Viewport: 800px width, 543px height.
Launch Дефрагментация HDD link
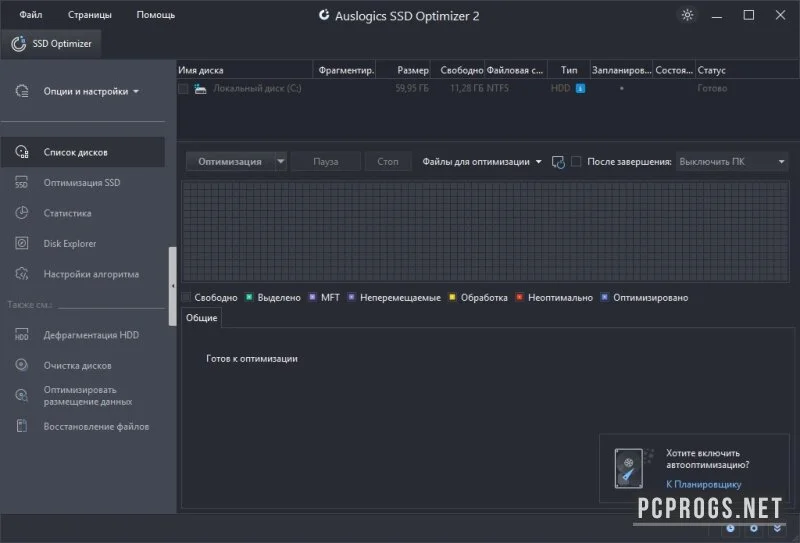(x=91, y=335)
